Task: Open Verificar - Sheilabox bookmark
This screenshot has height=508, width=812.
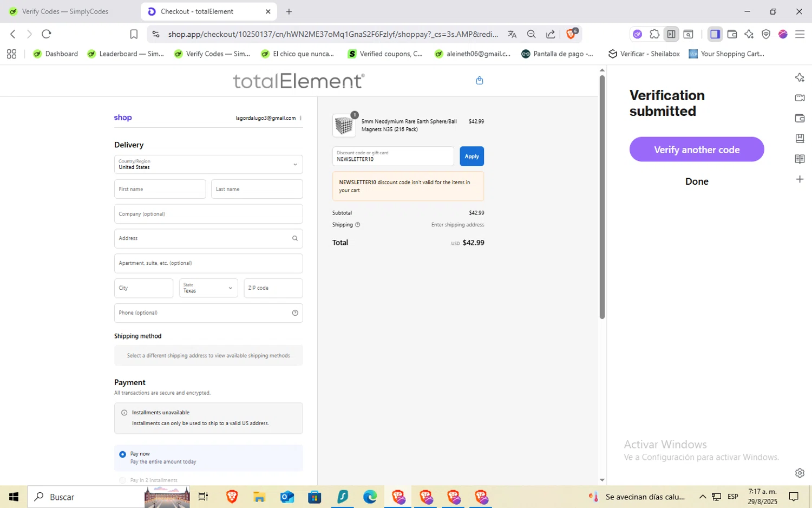Action: point(644,54)
